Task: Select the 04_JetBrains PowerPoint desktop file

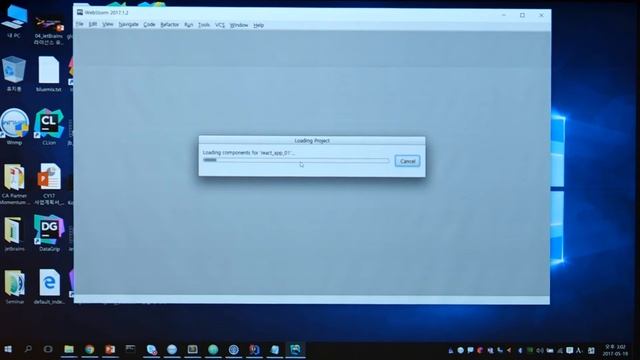Action: pyautogui.click(x=49, y=30)
